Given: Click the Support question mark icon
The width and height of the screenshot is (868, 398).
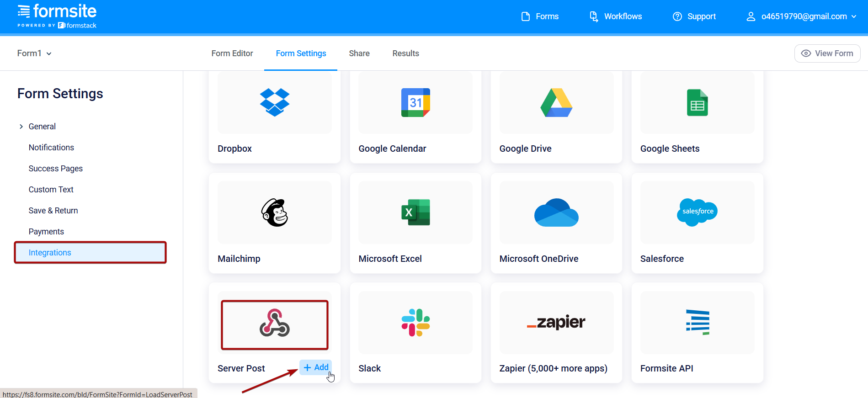Looking at the screenshot, I should (677, 16).
